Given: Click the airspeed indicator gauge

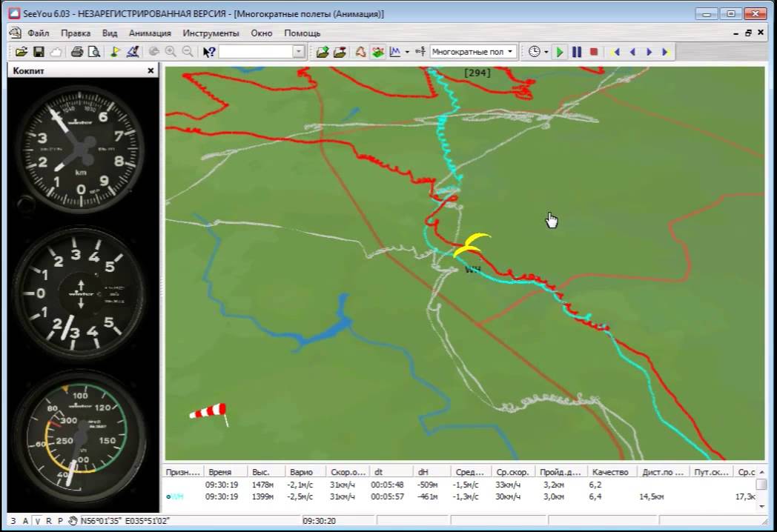Looking at the screenshot, I should coord(79,436).
